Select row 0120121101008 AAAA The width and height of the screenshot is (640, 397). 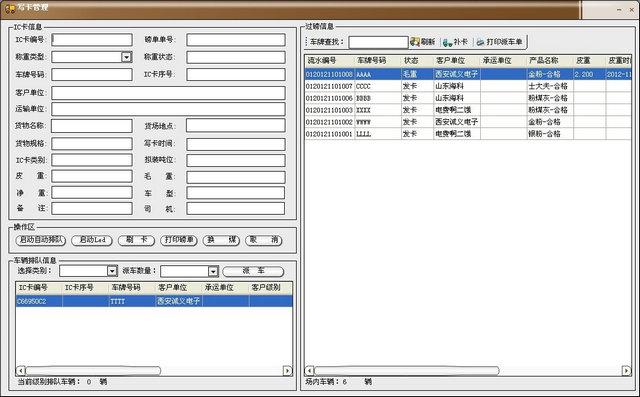pos(468,74)
